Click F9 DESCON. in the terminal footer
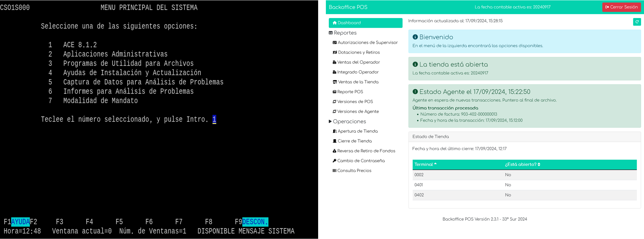644x239 pixels. pos(251,222)
